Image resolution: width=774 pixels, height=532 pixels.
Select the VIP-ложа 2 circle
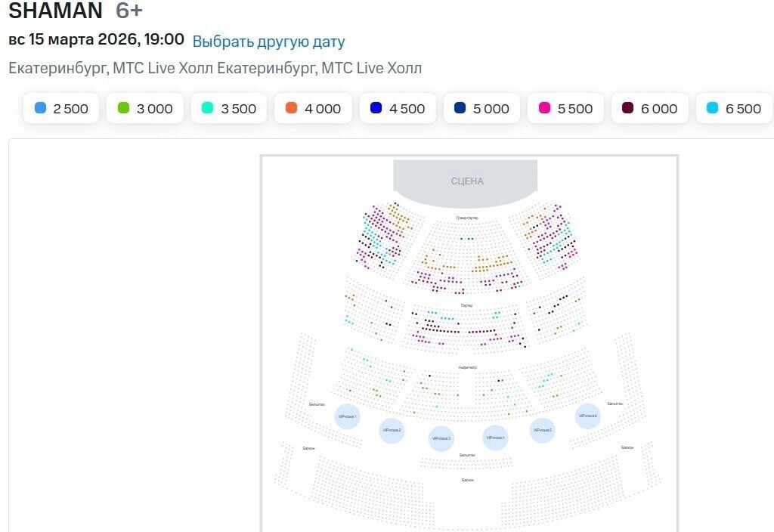392,430
